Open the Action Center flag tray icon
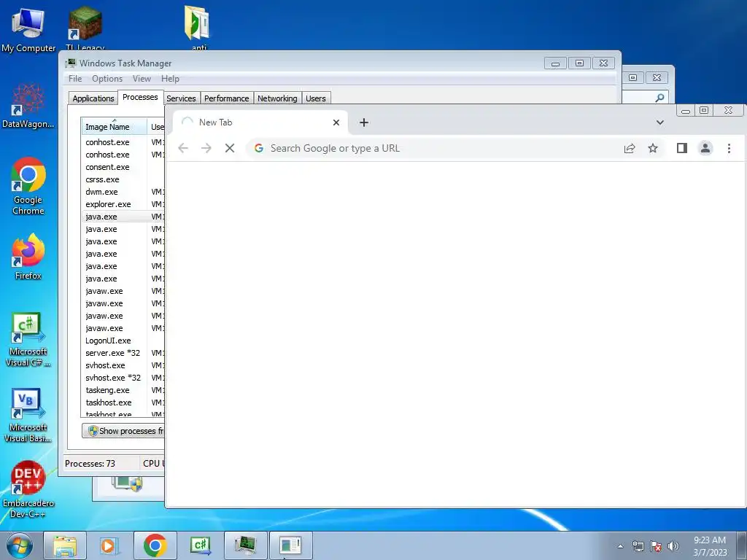This screenshot has height=560, width=747. point(656,546)
